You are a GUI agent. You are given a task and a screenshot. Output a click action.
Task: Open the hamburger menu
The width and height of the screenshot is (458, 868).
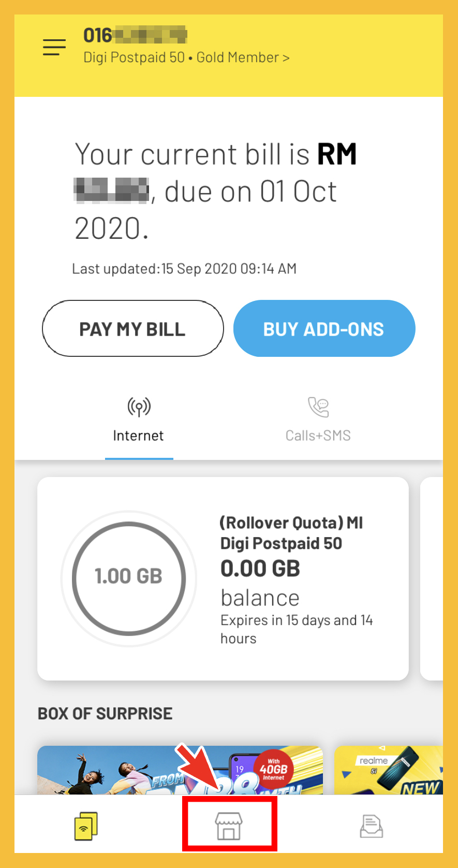[54, 47]
